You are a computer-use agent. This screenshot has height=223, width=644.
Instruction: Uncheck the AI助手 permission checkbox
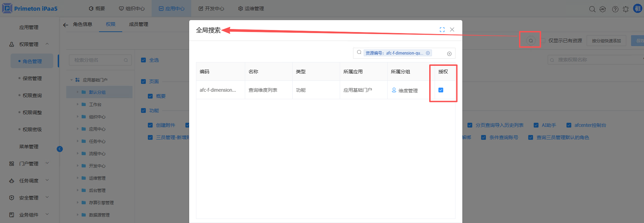(536, 125)
